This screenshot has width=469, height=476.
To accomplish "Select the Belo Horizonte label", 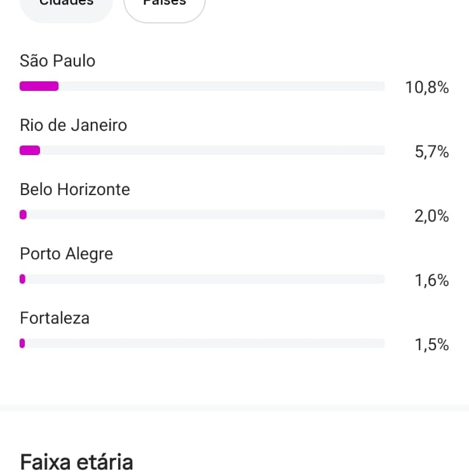I will 74,189.
